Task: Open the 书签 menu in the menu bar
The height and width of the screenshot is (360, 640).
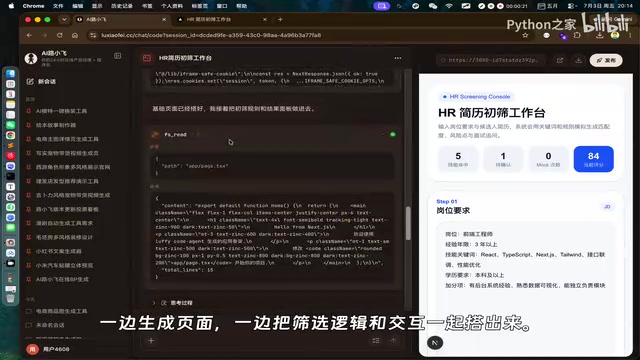Action: click(147, 6)
